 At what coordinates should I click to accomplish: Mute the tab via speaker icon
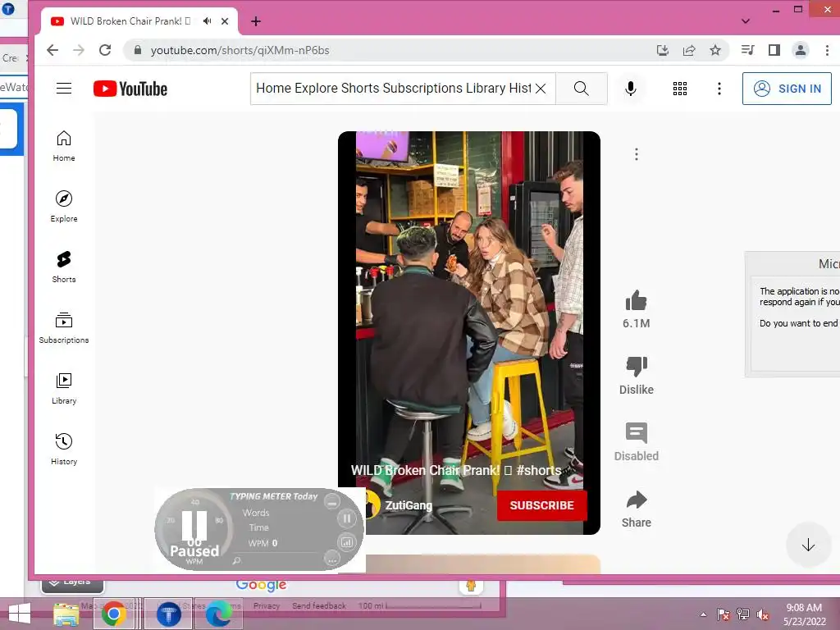coord(208,21)
